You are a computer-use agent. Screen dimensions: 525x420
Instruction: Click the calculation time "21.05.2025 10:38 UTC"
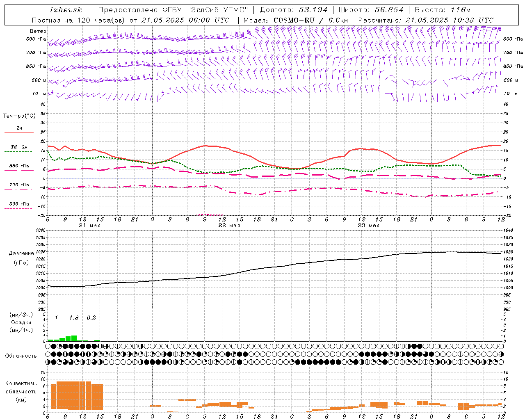pos(450,20)
